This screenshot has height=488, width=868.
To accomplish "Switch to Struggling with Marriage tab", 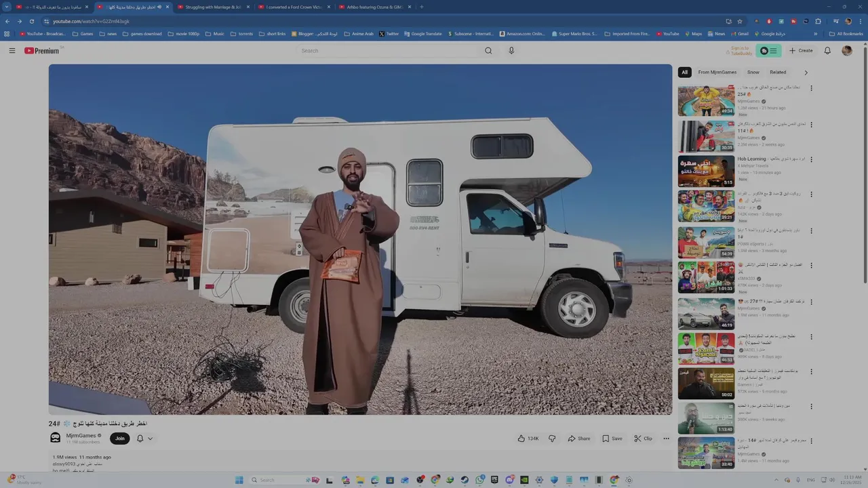I will click(213, 7).
